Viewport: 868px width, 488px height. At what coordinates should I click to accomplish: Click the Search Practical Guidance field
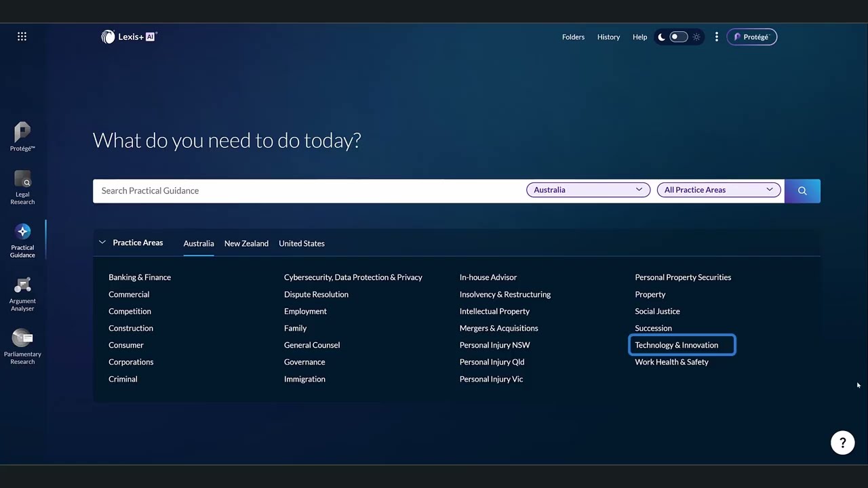[309, 191]
